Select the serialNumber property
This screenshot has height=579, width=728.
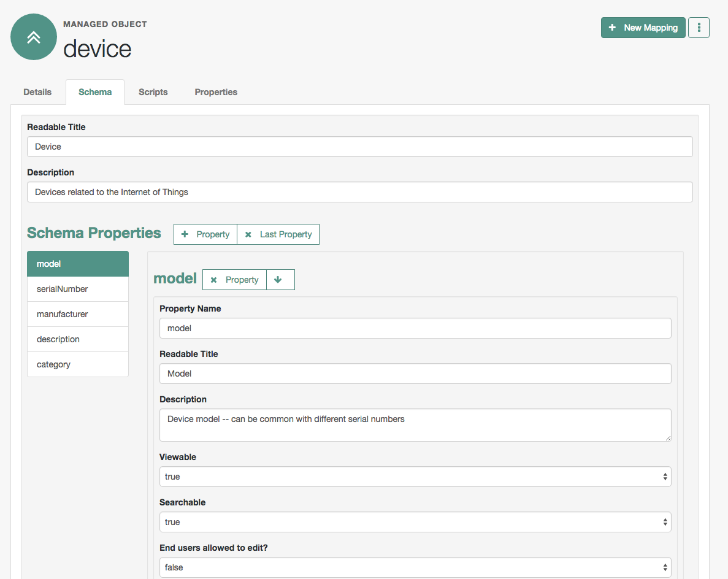pyautogui.click(x=77, y=289)
